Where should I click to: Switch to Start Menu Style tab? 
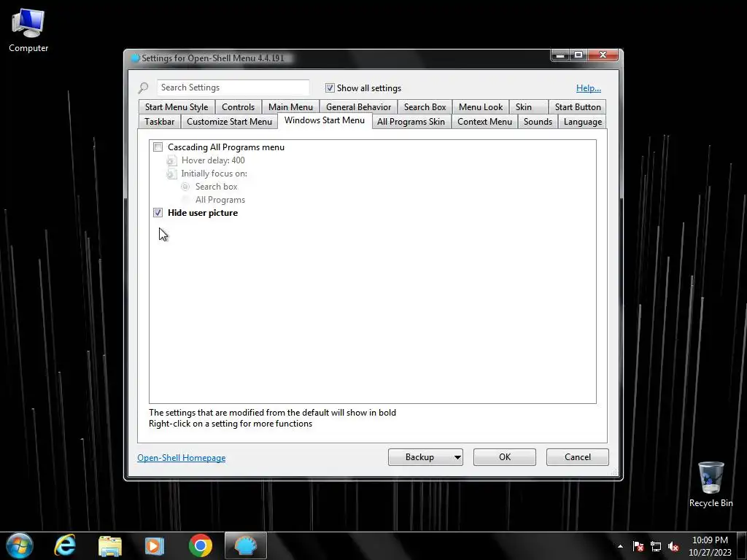(x=177, y=107)
